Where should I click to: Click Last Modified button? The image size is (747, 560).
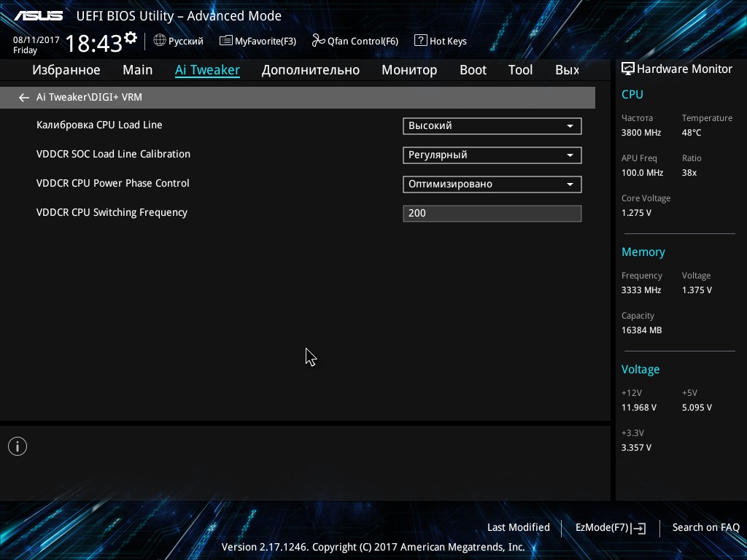[519, 527]
